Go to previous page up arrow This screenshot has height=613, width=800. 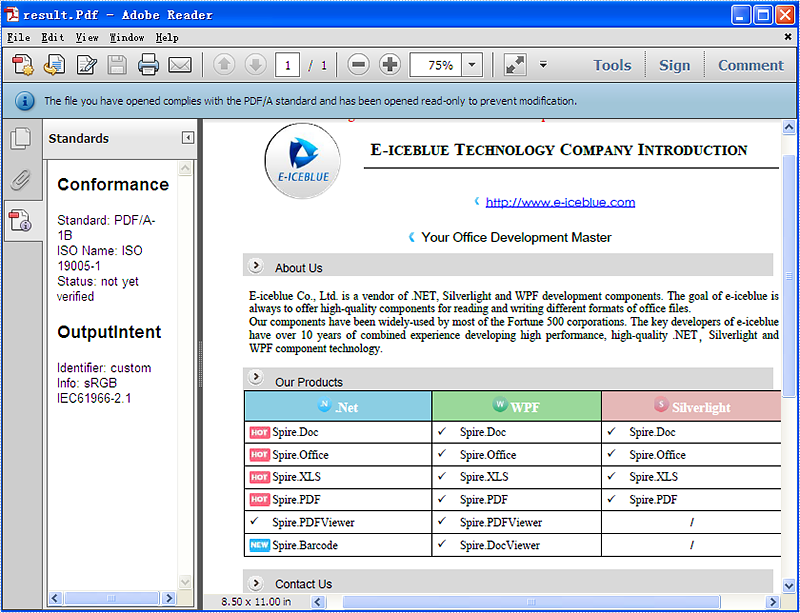point(224,65)
